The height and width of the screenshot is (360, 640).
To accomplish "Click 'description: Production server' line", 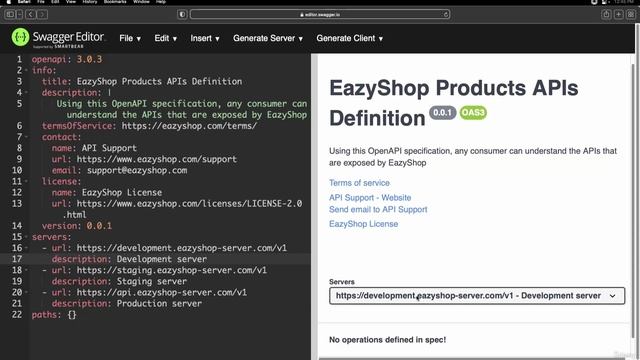I will 127,304.
